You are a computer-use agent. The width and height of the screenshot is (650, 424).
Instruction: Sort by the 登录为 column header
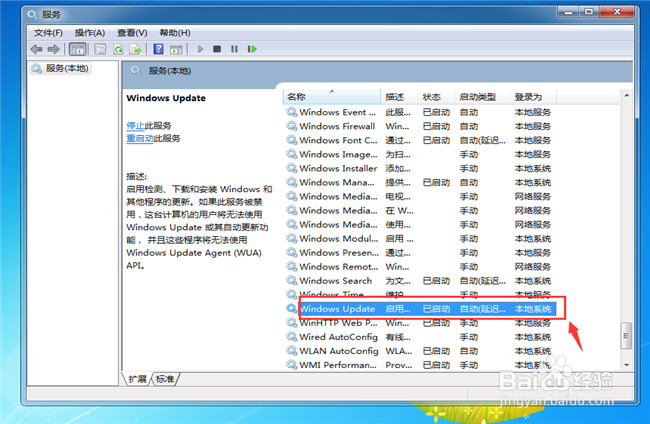pyautogui.click(x=533, y=97)
